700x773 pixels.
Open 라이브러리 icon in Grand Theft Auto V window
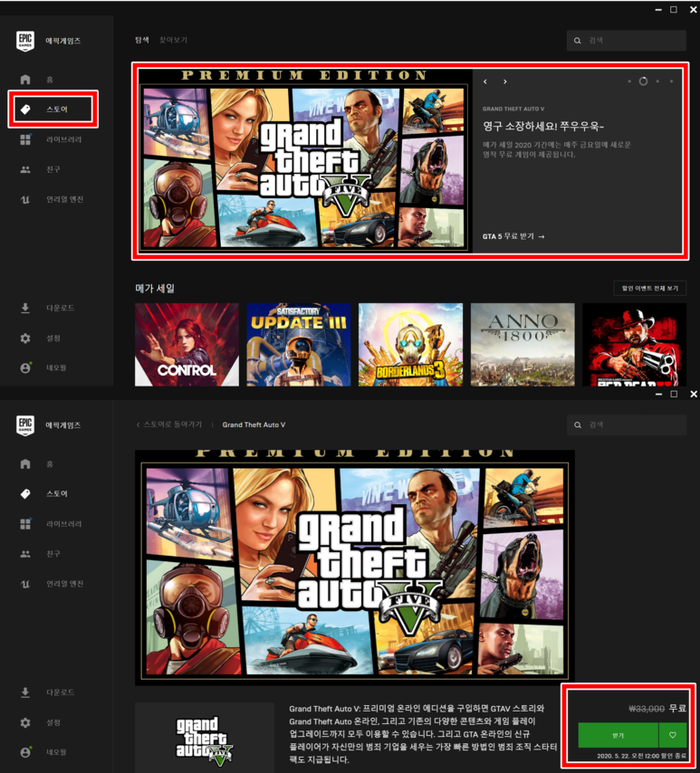25,524
